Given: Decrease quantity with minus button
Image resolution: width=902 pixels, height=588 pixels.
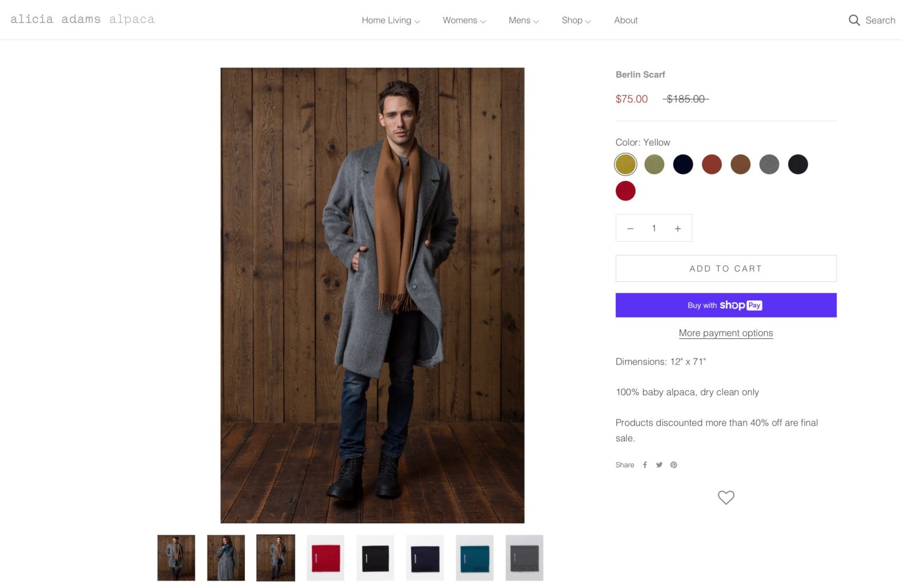Looking at the screenshot, I should 630,229.
